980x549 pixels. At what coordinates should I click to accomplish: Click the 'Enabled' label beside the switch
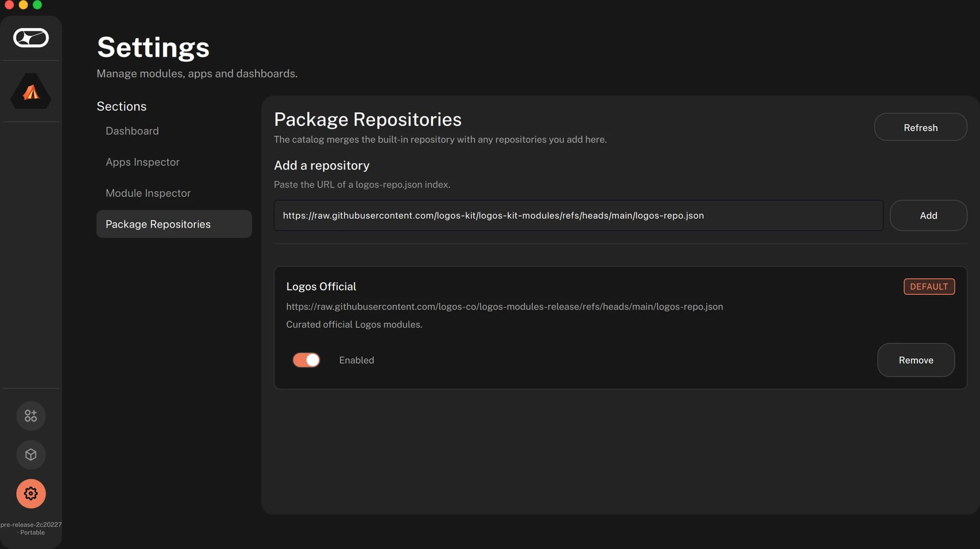[356, 360]
